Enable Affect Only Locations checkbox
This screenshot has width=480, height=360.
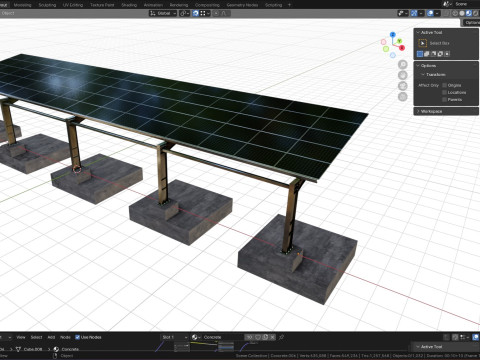coord(444,92)
